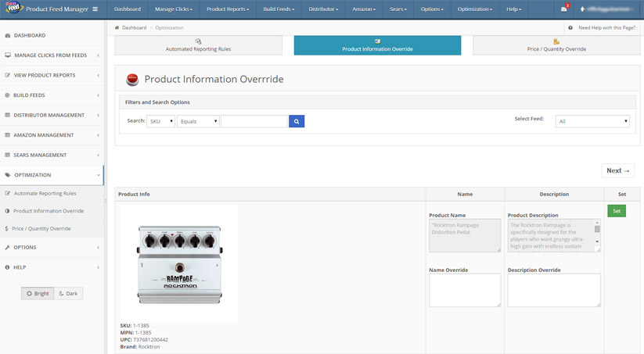Click the Product Feed Manager logo

click(x=14, y=7)
